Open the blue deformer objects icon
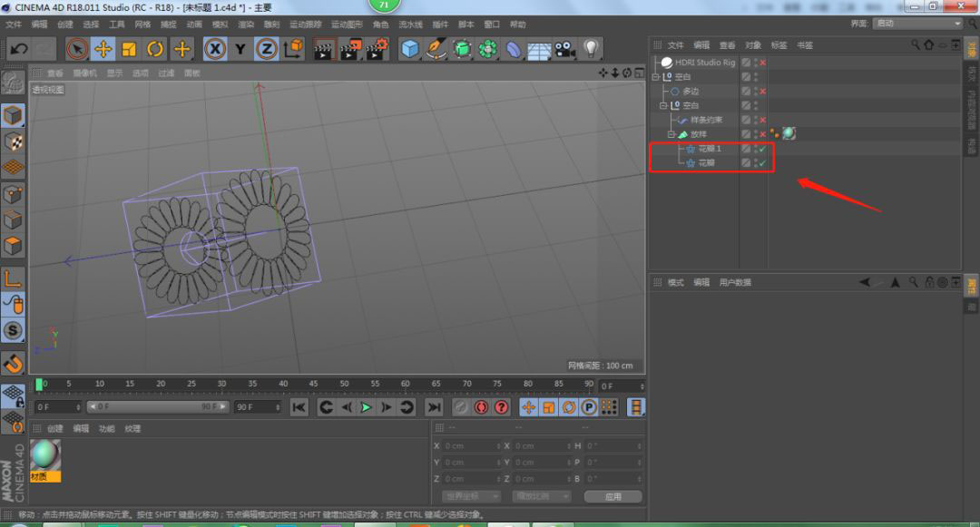Viewport: 980px width, 527px height. [x=513, y=49]
